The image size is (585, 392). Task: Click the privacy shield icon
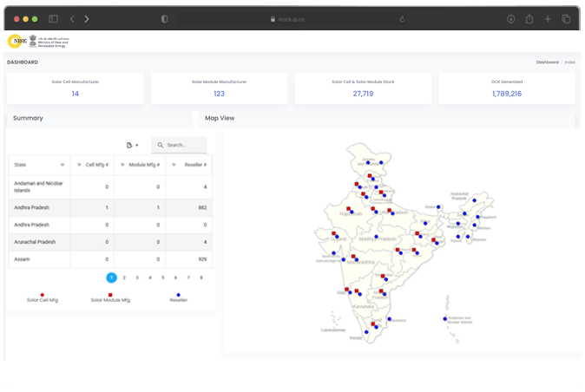point(165,19)
